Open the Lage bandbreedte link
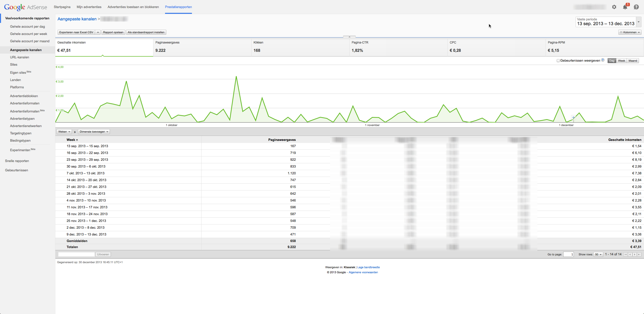 (368, 267)
